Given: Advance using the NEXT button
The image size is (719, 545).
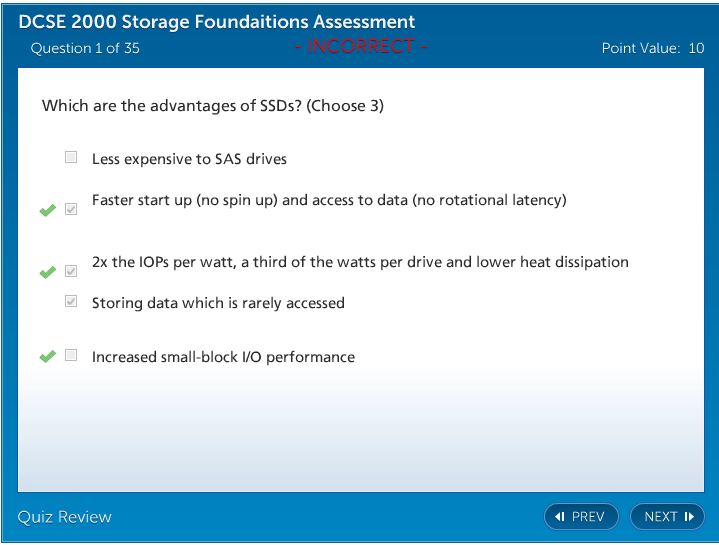Looking at the screenshot, I should [667, 517].
